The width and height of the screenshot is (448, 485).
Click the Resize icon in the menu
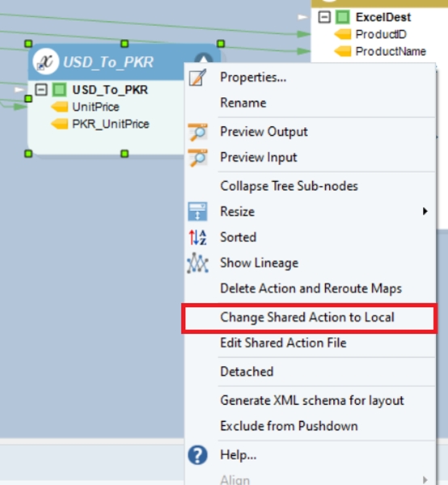point(197,212)
